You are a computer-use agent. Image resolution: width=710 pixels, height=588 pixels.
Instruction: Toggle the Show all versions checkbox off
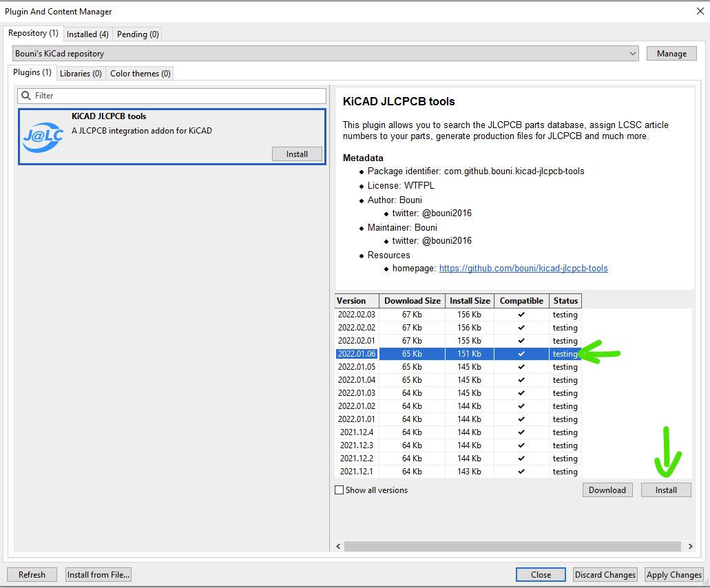(x=339, y=490)
